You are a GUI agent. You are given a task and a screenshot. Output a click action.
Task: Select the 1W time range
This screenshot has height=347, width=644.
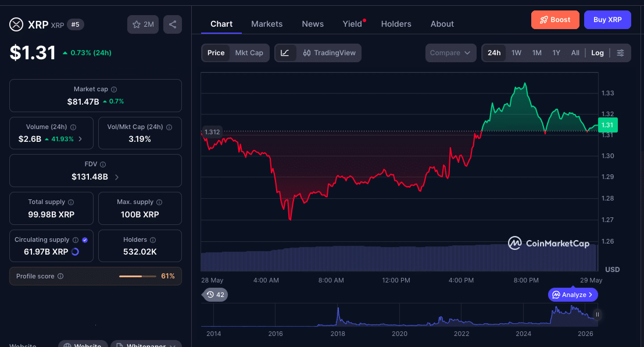[x=516, y=53]
